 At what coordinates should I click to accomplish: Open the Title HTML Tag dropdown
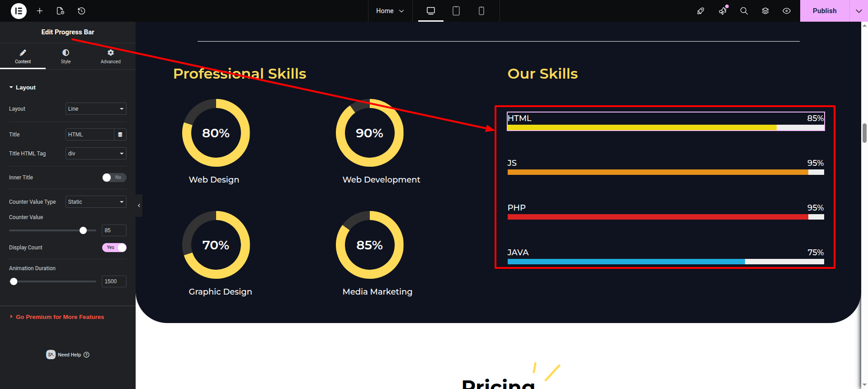(96, 154)
